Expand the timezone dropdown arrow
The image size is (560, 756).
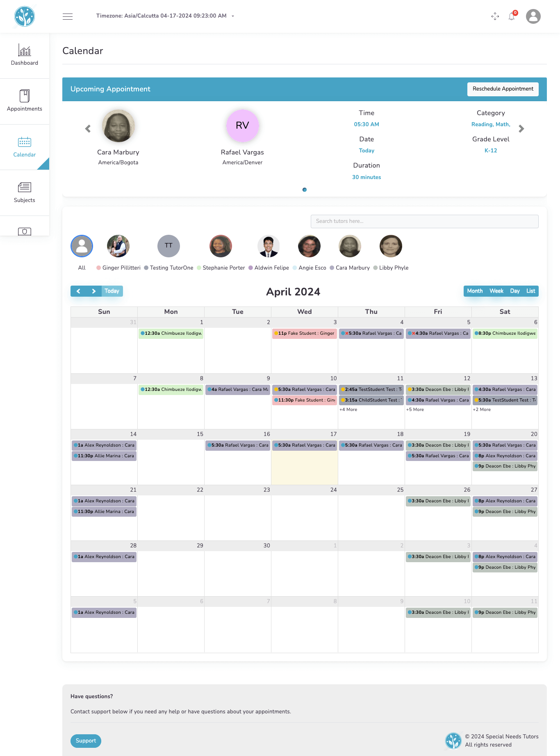point(233,16)
